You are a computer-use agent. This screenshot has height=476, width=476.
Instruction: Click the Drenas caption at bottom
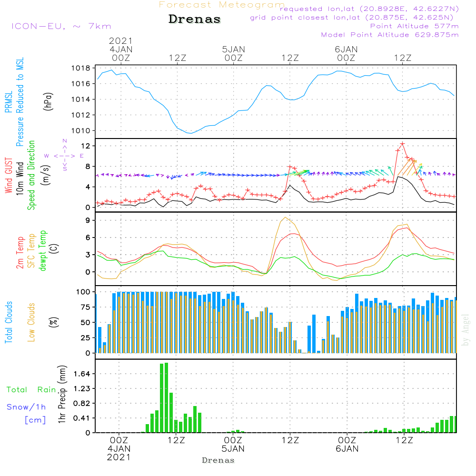pos(218,460)
